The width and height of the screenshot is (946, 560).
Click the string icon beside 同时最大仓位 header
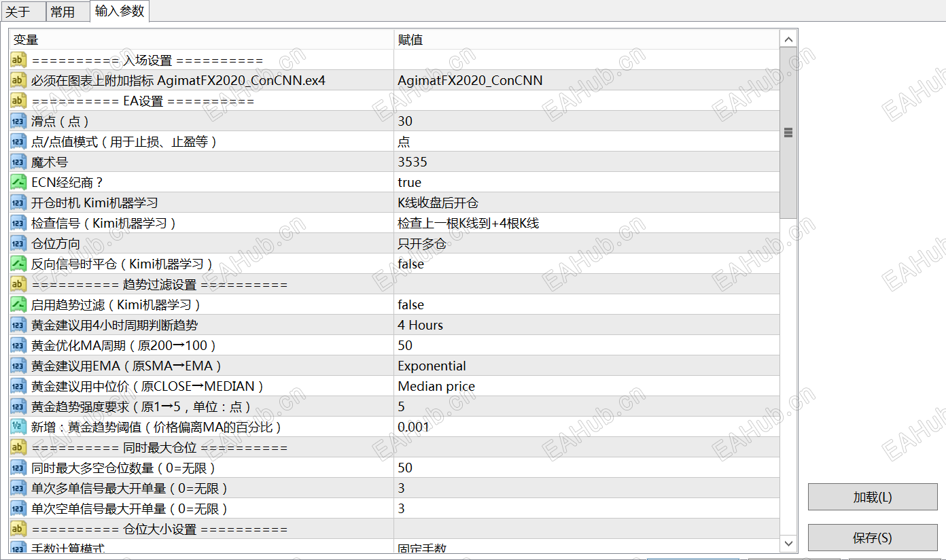tap(18, 447)
